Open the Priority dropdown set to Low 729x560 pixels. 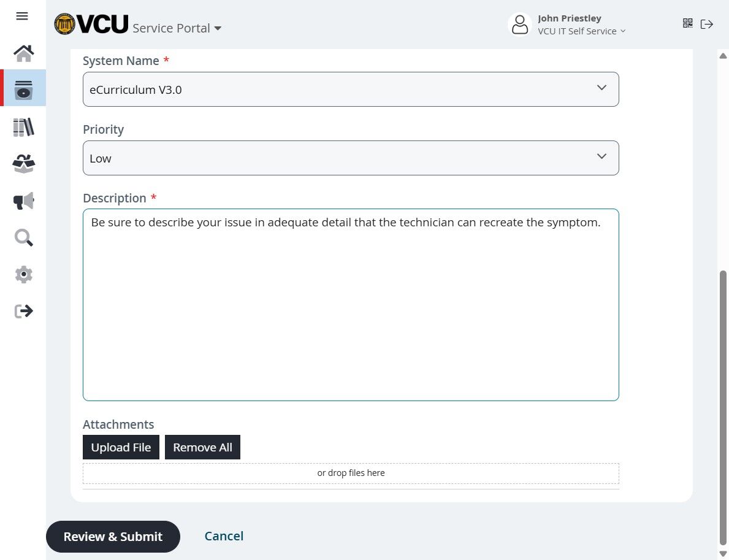tap(351, 158)
